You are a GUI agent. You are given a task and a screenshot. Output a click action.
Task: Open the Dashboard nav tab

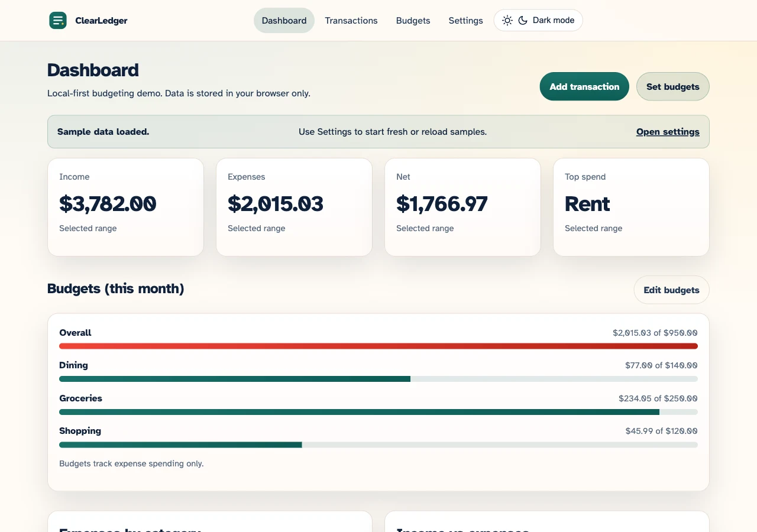coord(284,21)
